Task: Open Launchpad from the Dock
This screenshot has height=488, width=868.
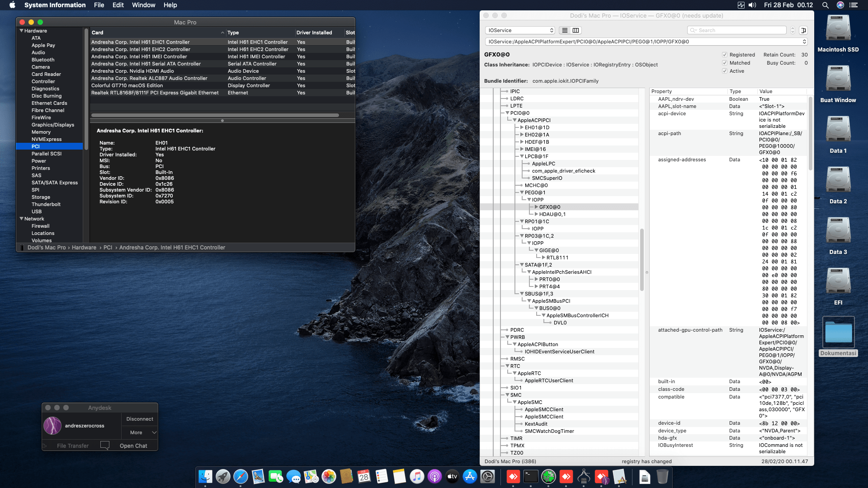Action: point(223,476)
